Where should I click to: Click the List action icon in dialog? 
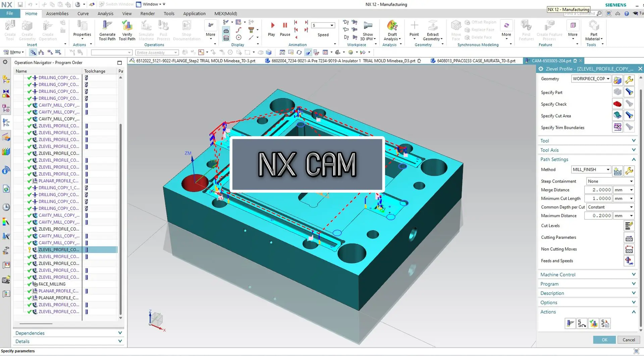point(605,323)
